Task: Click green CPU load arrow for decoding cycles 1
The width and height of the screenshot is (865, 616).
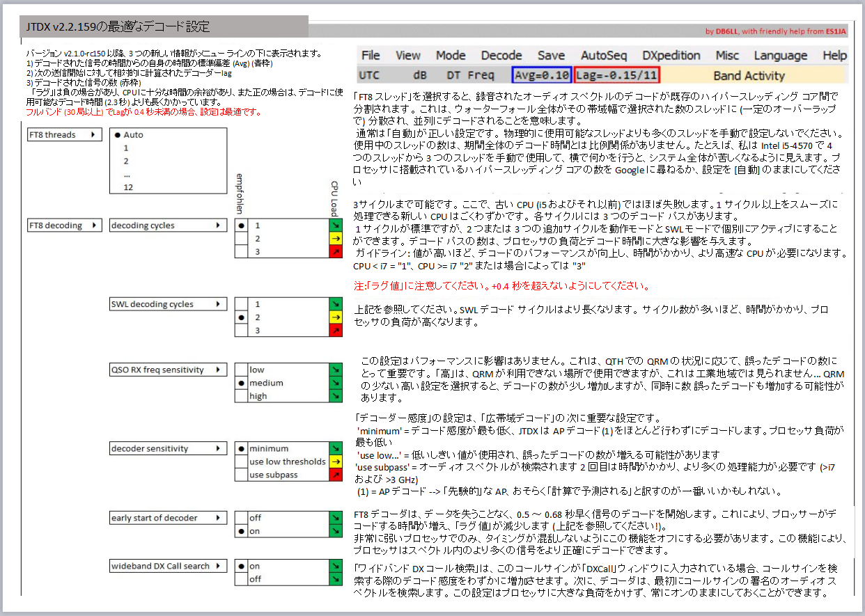Action: click(x=336, y=226)
